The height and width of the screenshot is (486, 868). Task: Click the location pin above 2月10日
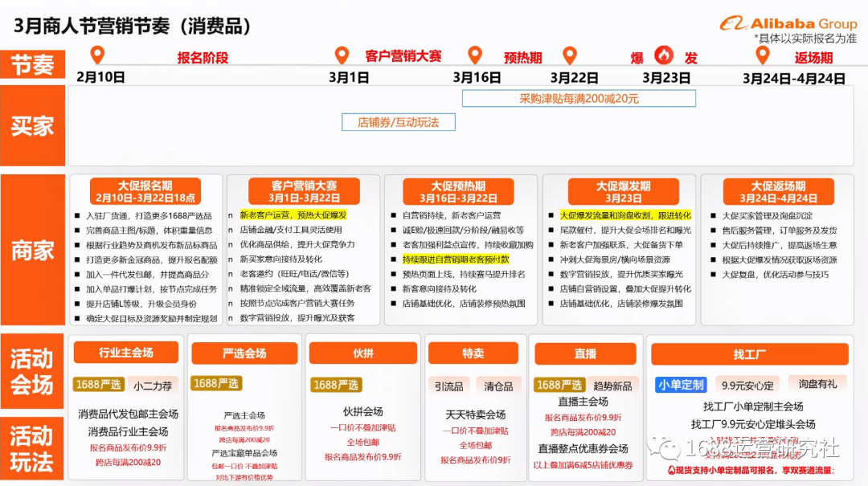(97, 55)
